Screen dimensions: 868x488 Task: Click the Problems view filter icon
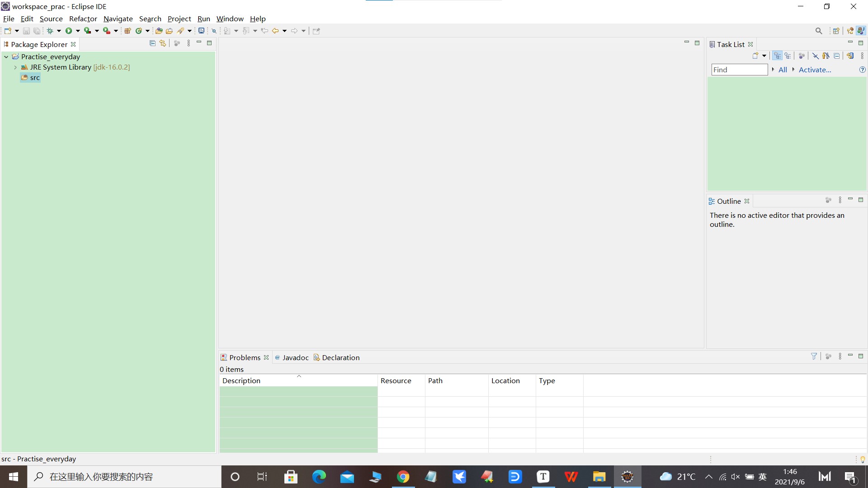[x=814, y=357]
